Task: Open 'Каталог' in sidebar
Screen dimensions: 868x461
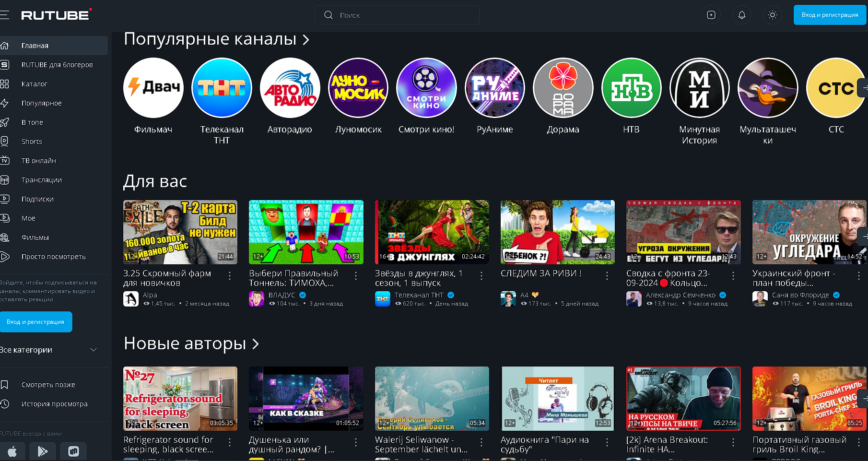Action: [53, 84]
